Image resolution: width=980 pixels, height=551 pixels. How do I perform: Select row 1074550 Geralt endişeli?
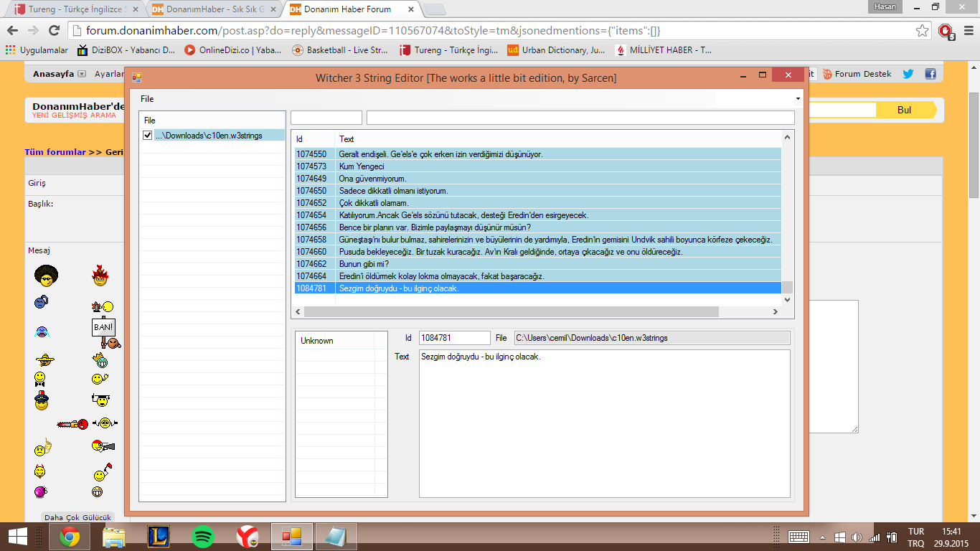[x=537, y=154]
